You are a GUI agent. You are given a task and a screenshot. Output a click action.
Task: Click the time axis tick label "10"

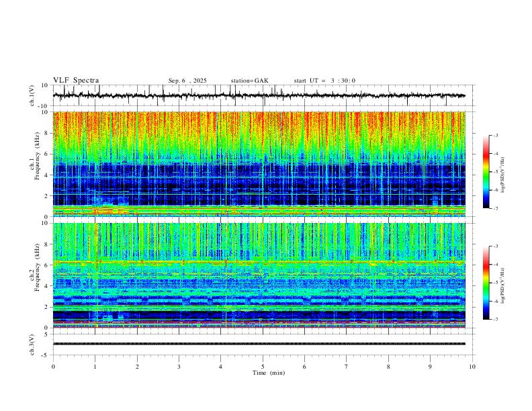[x=472, y=367]
